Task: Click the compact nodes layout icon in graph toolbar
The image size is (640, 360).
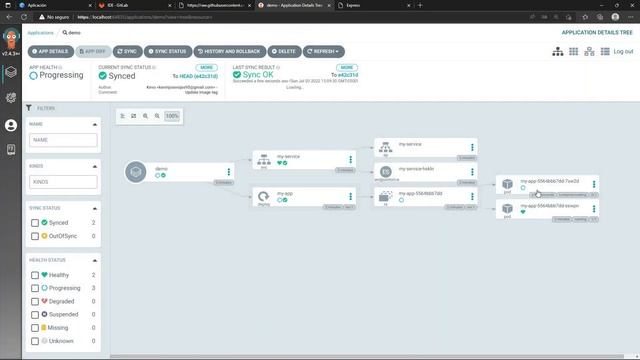Action: coord(122,116)
